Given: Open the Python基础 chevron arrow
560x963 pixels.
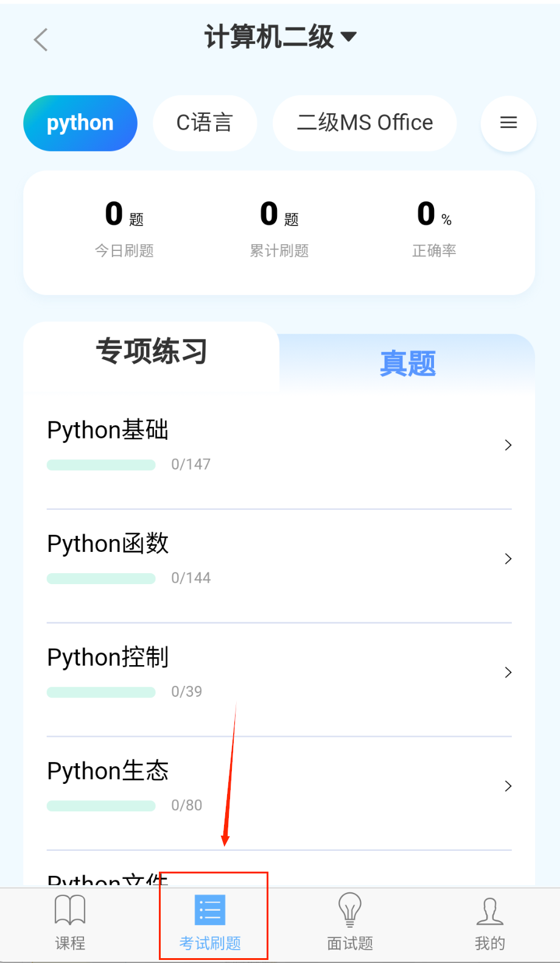Looking at the screenshot, I should tap(508, 445).
